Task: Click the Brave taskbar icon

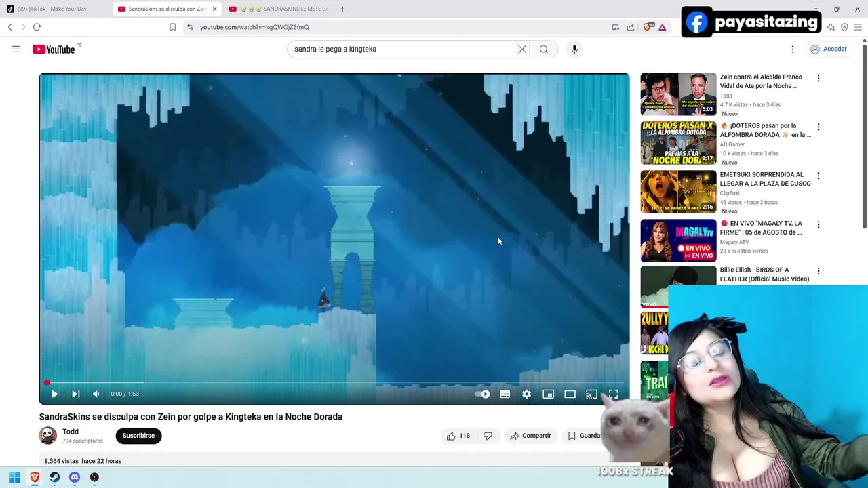Action: pyautogui.click(x=35, y=477)
